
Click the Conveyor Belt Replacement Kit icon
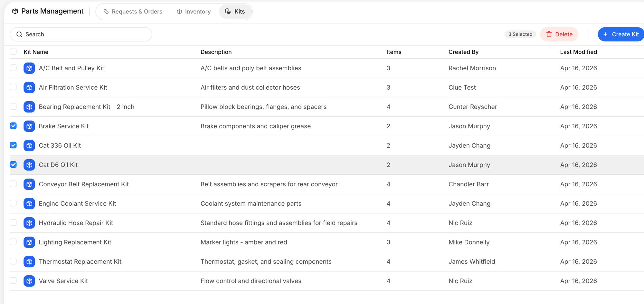tap(29, 184)
